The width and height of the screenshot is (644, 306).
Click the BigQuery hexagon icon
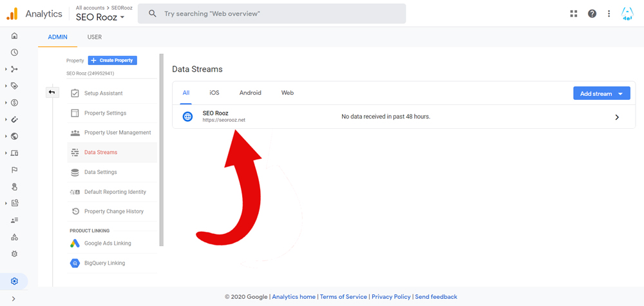[x=75, y=263]
